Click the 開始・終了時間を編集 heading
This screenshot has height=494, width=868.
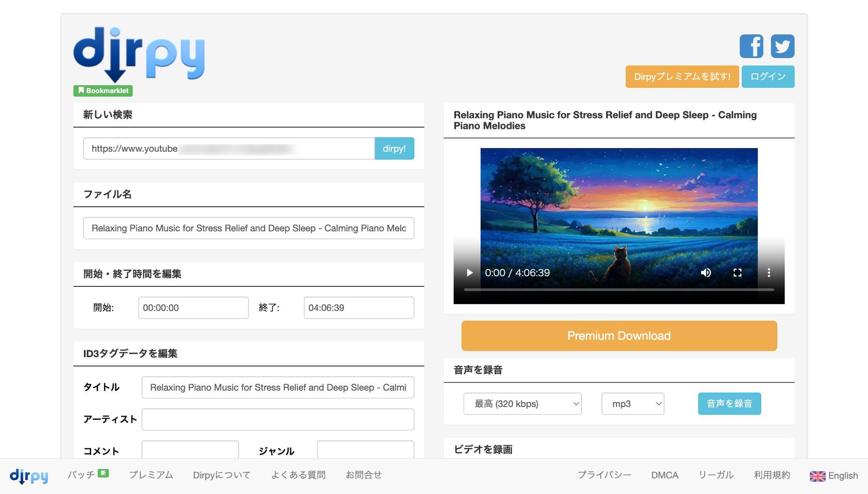132,274
